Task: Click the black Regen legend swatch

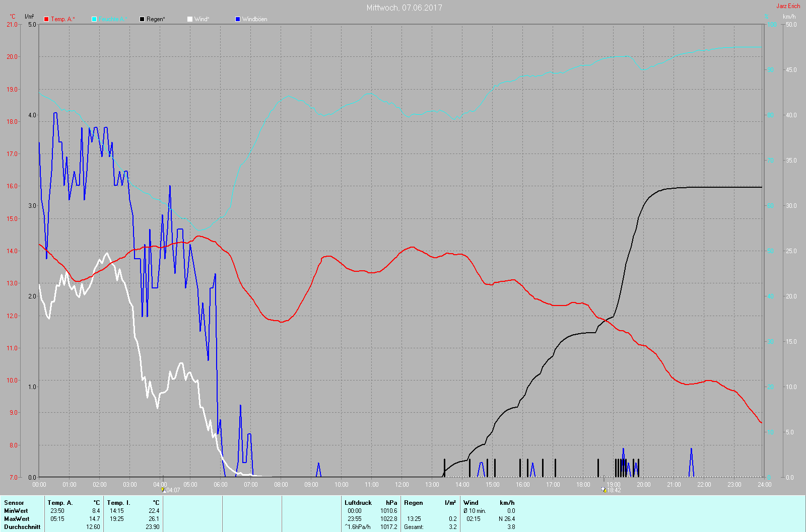Action: (x=142, y=19)
